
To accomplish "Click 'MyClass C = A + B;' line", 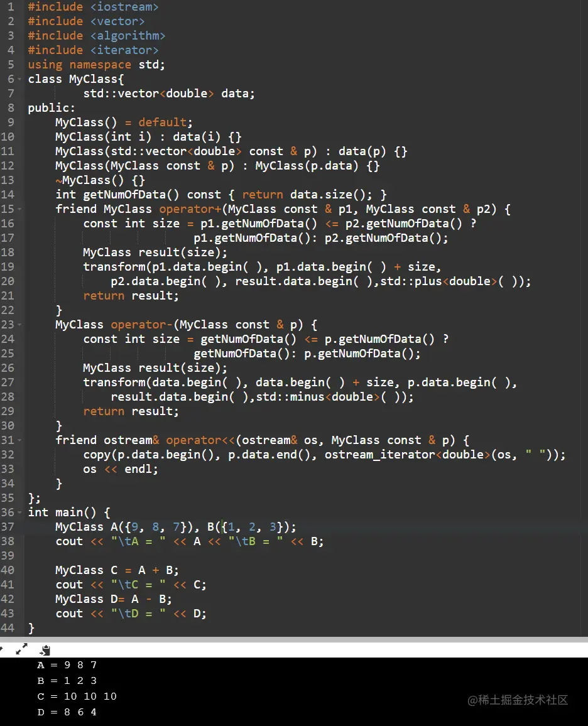I will 117,570.
